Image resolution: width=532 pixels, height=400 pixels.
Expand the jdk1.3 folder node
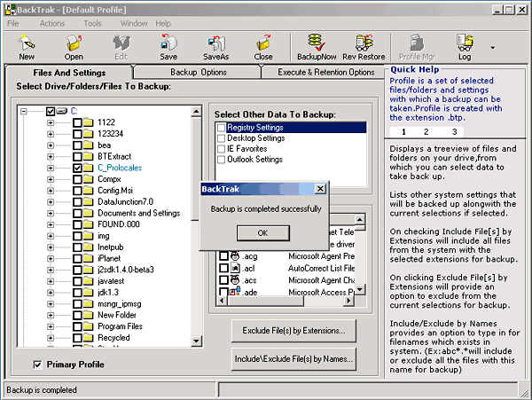click(51, 293)
